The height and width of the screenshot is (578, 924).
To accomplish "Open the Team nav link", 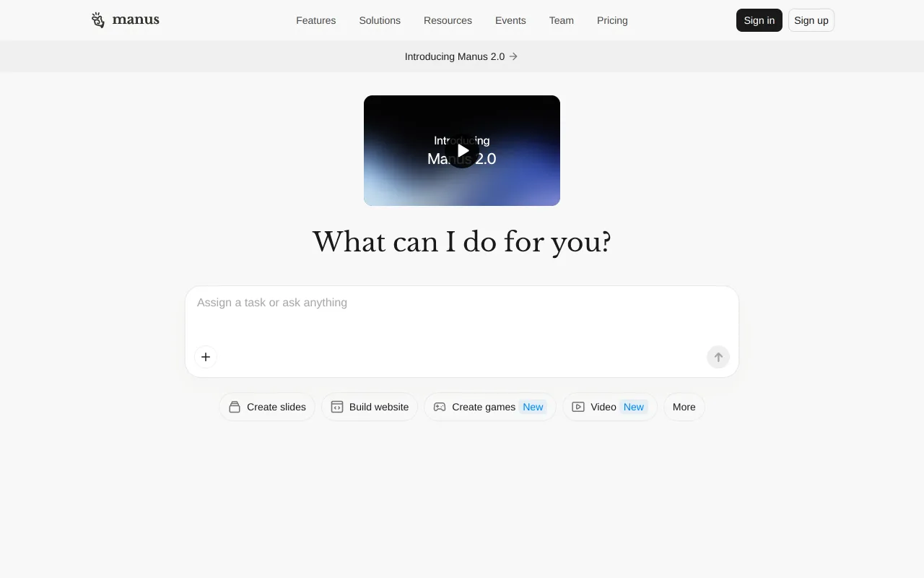I will point(562,20).
